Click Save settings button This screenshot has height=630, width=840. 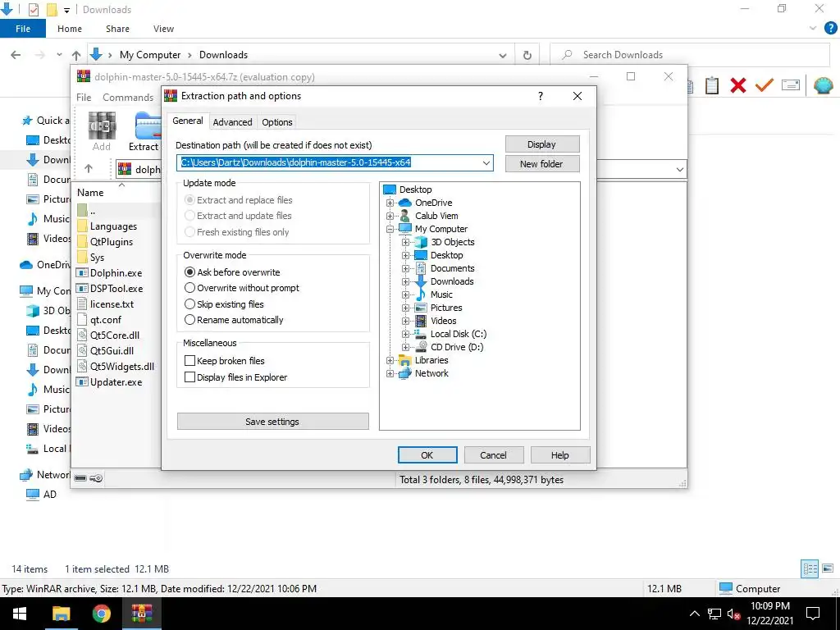[272, 422]
